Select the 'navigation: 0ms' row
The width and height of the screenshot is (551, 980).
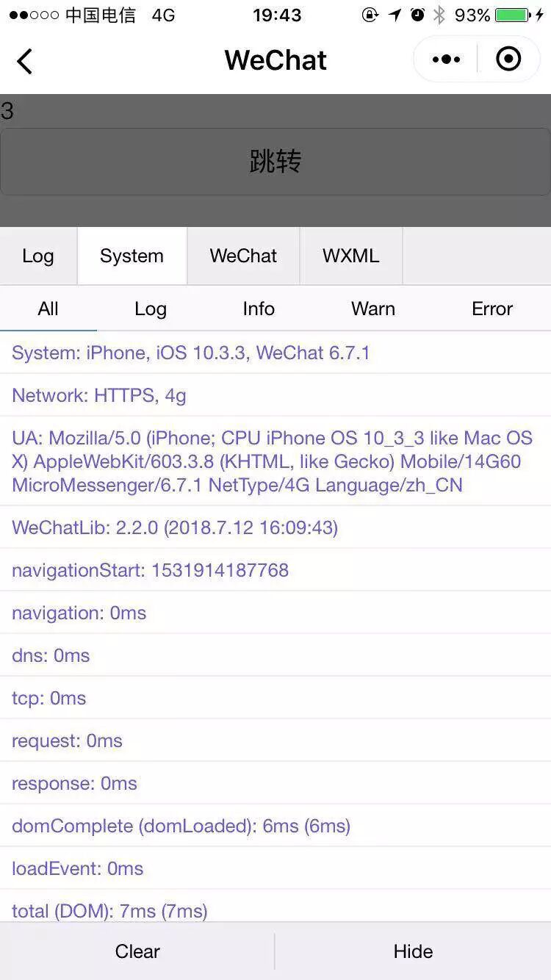[x=275, y=613]
